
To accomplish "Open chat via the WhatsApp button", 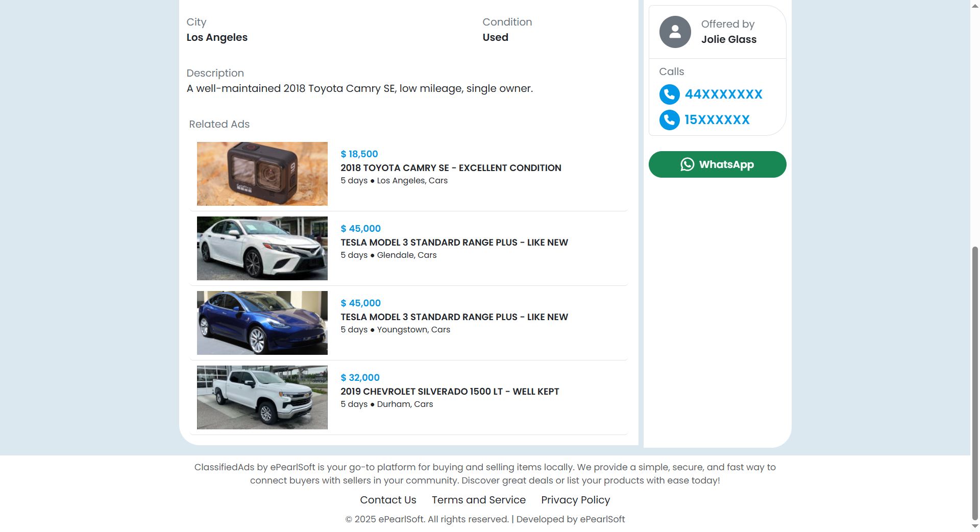I will pos(717,164).
